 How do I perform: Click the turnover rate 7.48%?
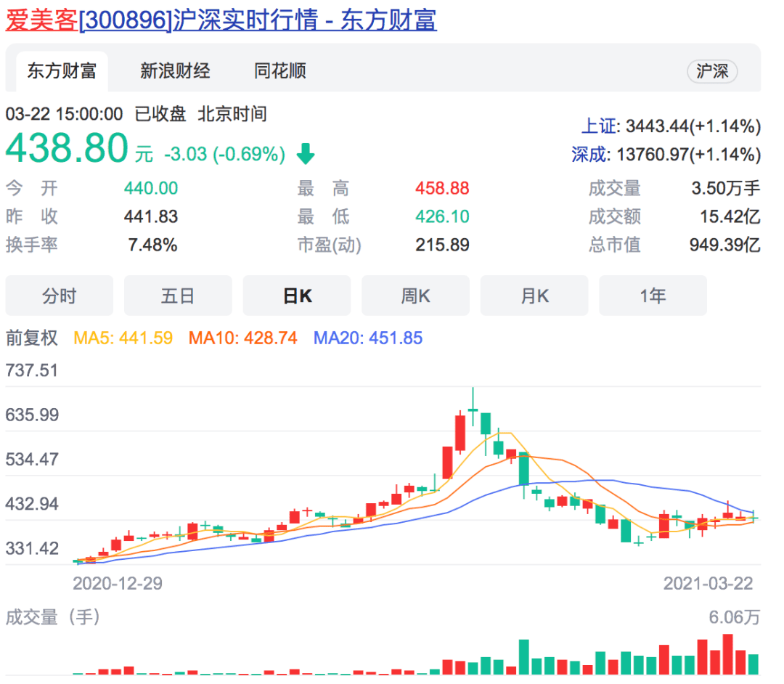(152, 245)
